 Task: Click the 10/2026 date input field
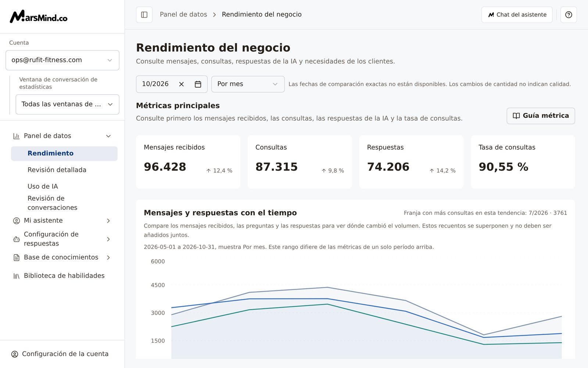pos(172,84)
